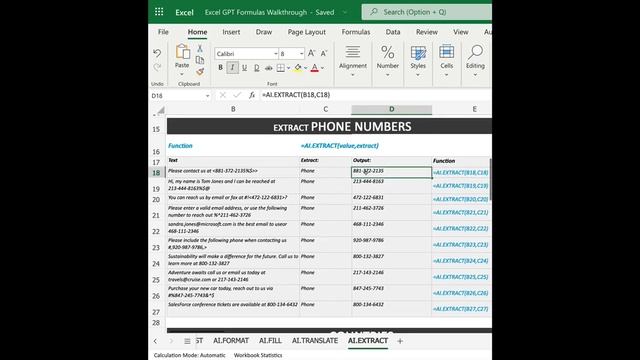Open the Styles group
The height and width of the screenshot is (360, 640).
(x=418, y=61)
